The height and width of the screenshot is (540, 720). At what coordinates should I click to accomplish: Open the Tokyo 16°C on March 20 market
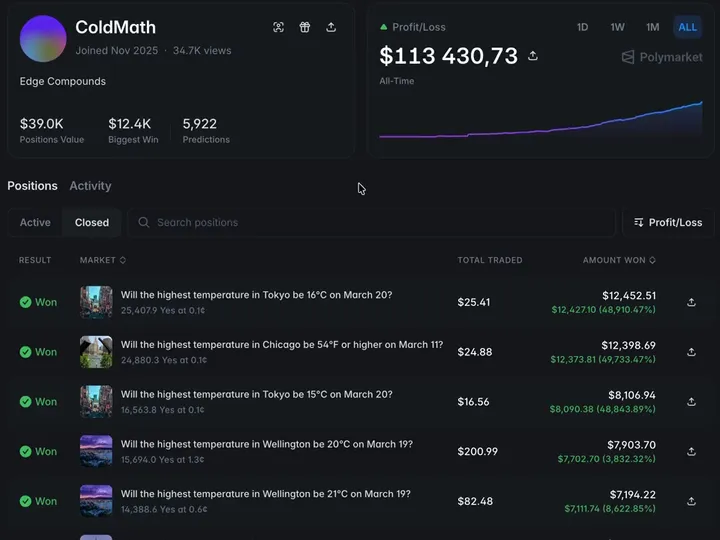[x=257, y=295]
